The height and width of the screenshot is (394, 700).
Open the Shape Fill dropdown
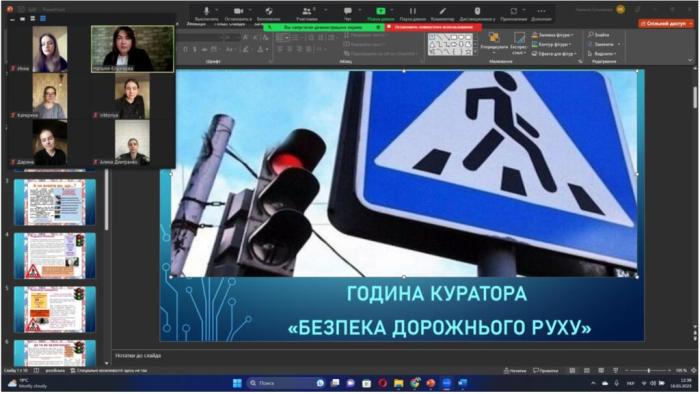553,35
